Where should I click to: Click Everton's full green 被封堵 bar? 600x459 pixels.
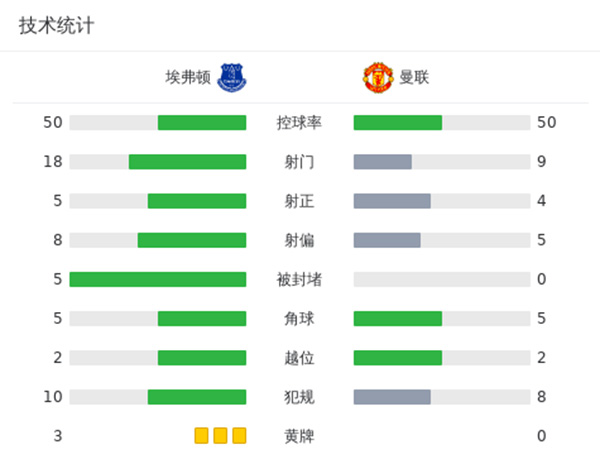pos(158,279)
